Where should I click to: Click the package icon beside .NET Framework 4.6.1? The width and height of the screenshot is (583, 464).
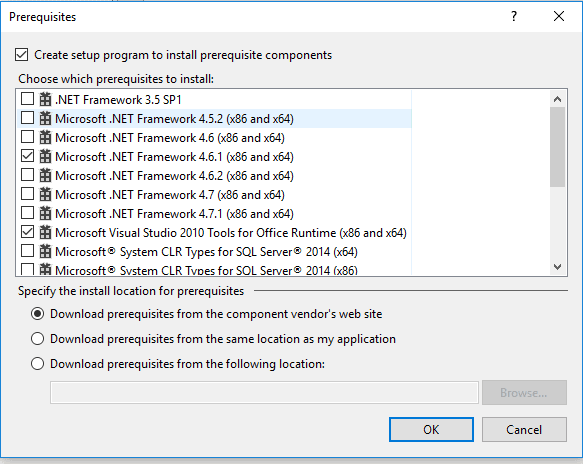click(x=45, y=156)
